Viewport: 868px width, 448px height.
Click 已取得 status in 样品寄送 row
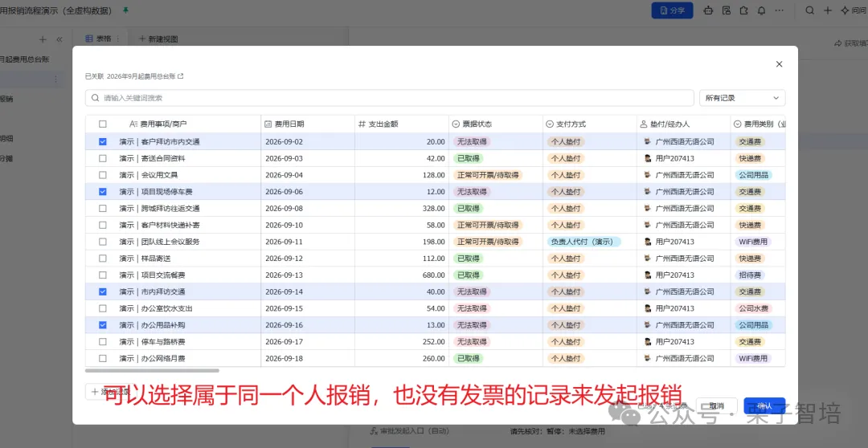coord(469,259)
